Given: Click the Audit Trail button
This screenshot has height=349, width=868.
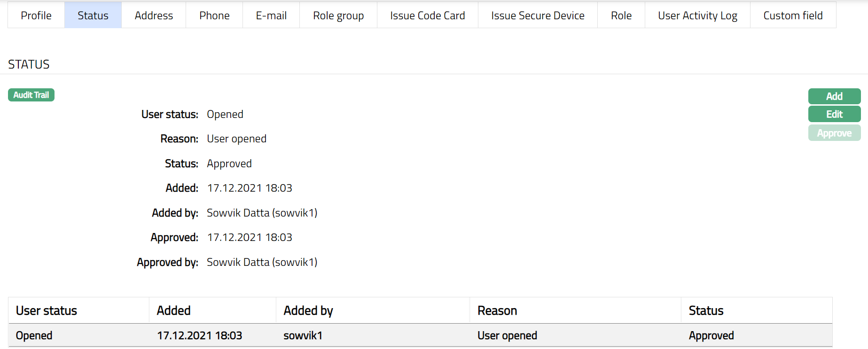Looking at the screenshot, I should pos(31,95).
